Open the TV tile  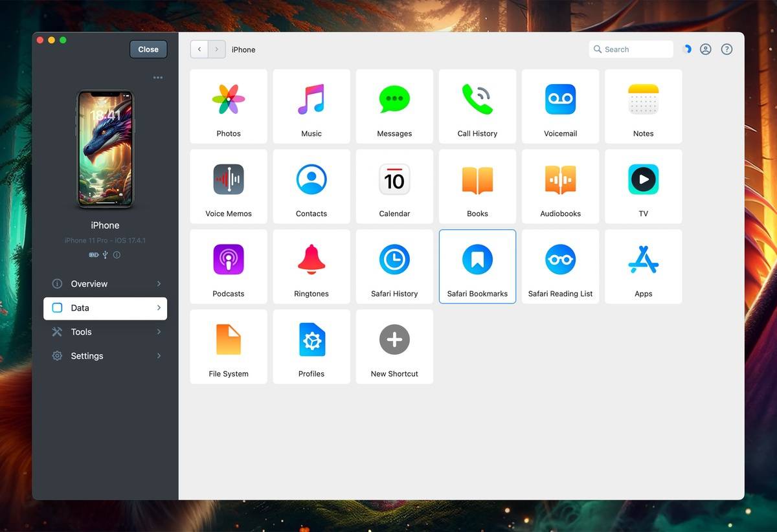[643, 186]
